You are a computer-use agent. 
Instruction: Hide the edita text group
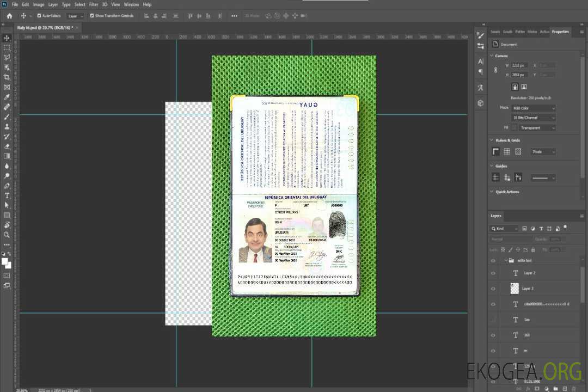click(x=493, y=260)
